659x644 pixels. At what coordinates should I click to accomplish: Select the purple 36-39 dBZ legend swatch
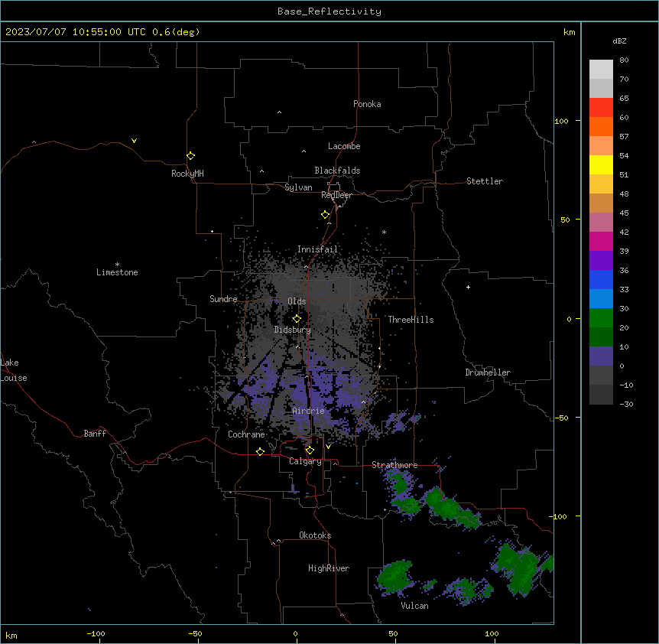coord(601,261)
